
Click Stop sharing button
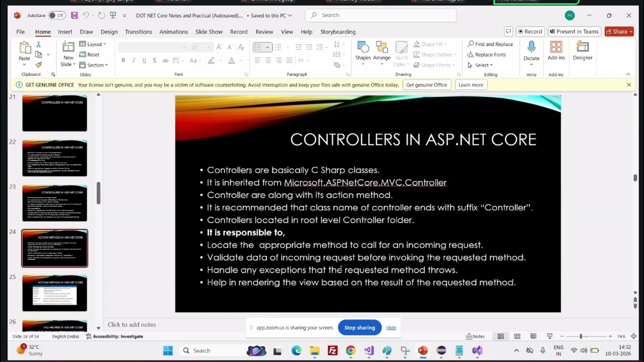pyautogui.click(x=360, y=328)
